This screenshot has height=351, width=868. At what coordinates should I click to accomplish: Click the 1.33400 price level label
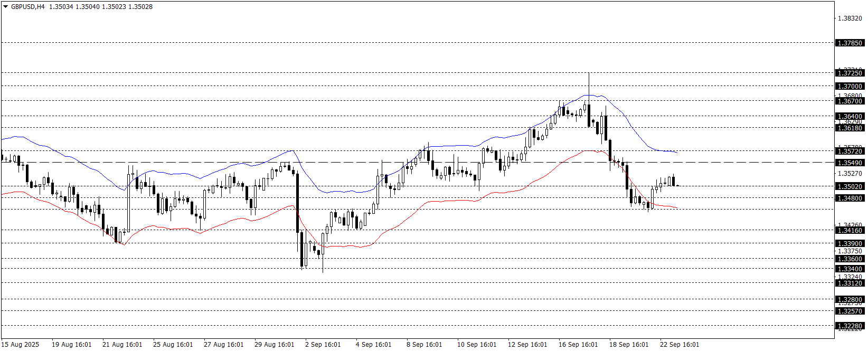(x=850, y=269)
